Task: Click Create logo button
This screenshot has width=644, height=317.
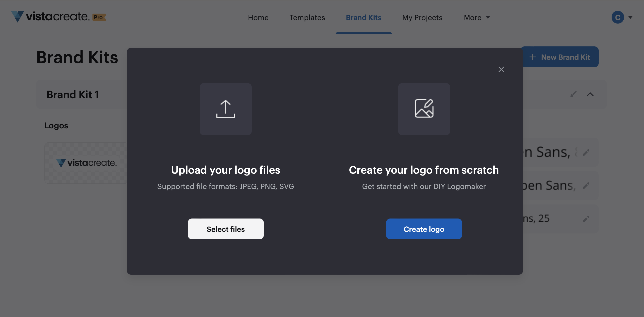Action: (x=424, y=229)
